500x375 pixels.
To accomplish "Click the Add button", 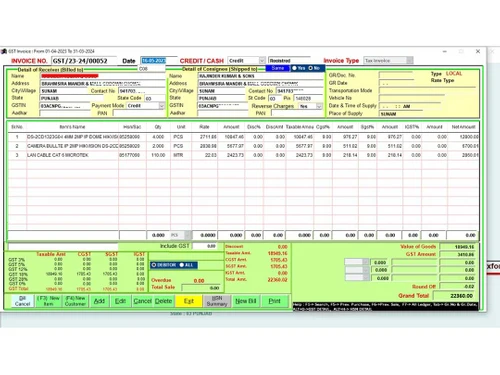I will [x=99, y=301].
